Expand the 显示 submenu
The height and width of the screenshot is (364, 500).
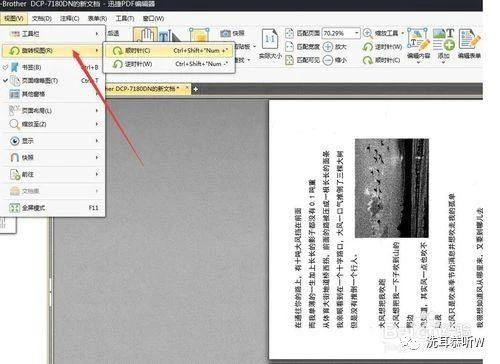tap(53, 141)
